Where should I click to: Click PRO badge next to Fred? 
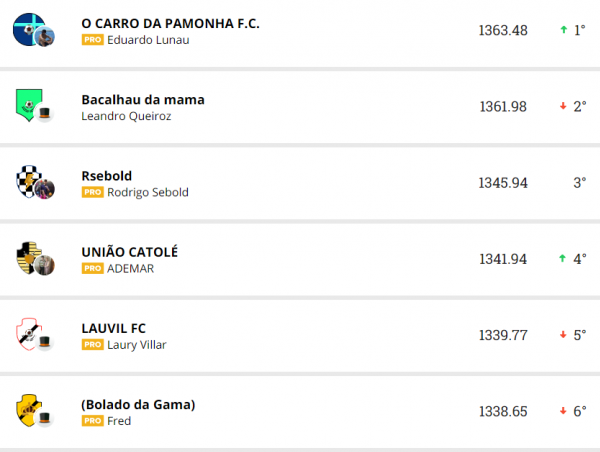(x=92, y=421)
